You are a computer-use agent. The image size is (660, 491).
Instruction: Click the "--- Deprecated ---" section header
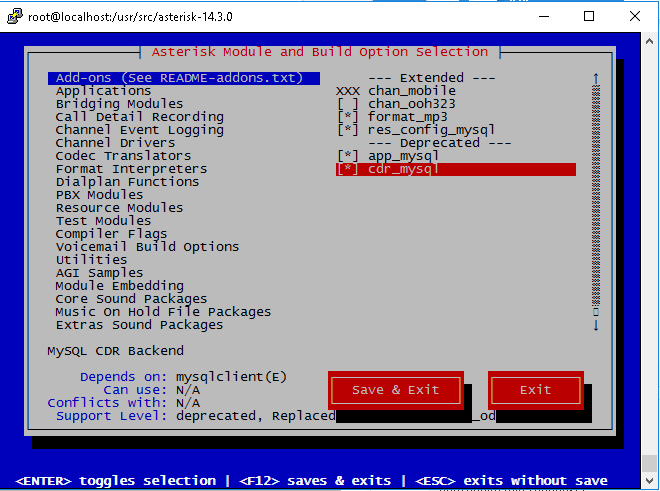tap(440, 143)
